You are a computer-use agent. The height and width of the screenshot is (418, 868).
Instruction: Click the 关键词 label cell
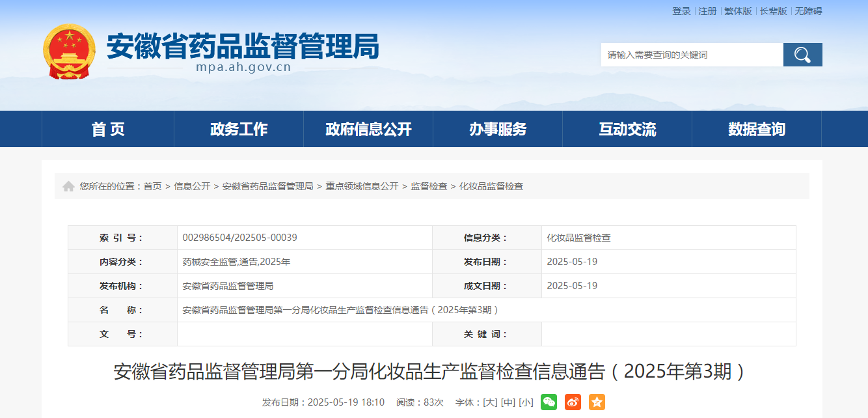(x=487, y=334)
